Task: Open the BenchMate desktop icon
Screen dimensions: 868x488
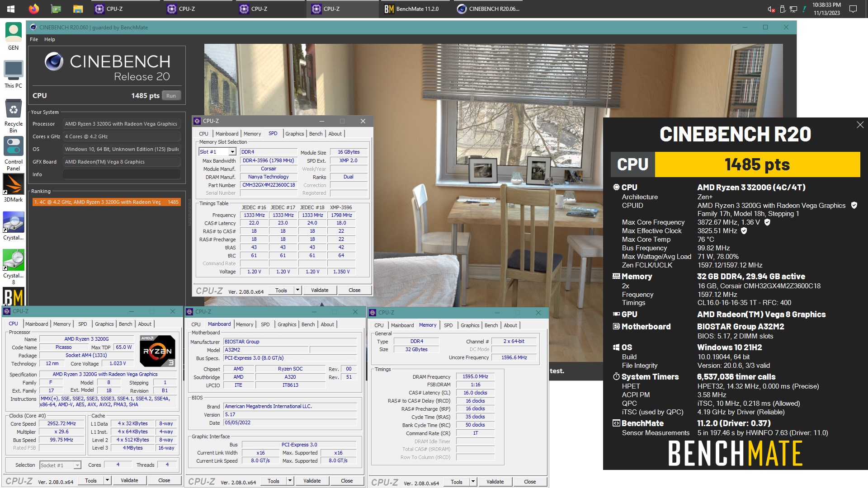Action: [x=13, y=297]
